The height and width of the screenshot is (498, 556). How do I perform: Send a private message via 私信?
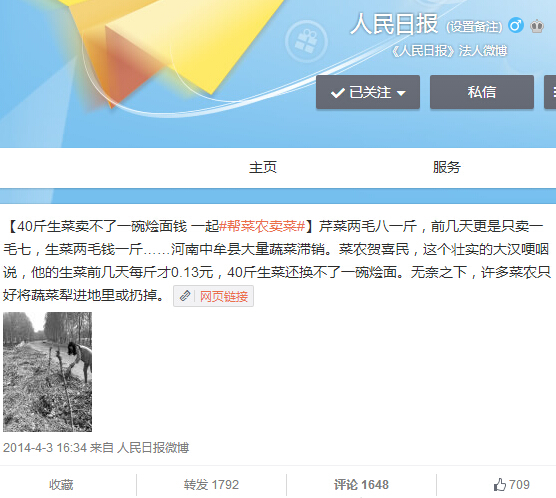(x=482, y=92)
